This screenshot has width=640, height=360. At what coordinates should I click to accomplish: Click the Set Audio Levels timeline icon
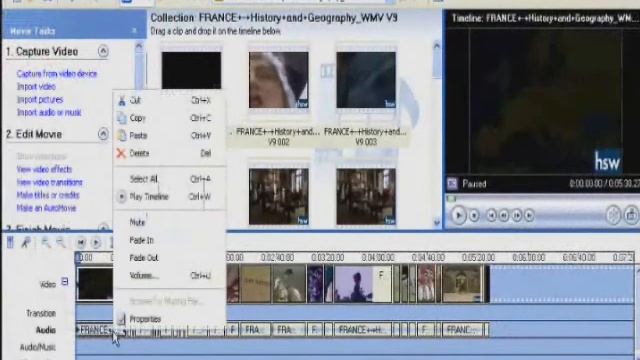point(10,242)
